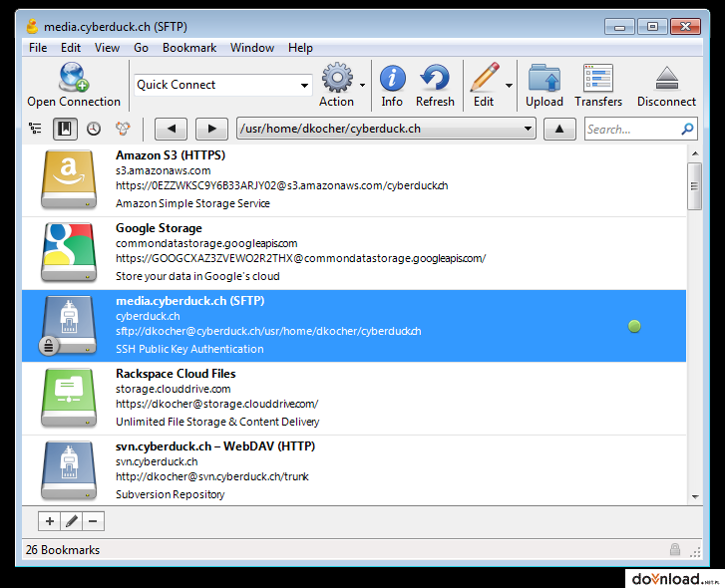The image size is (725, 588).
Task: Add a new bookmark with plus button
Action: (50, 521)
